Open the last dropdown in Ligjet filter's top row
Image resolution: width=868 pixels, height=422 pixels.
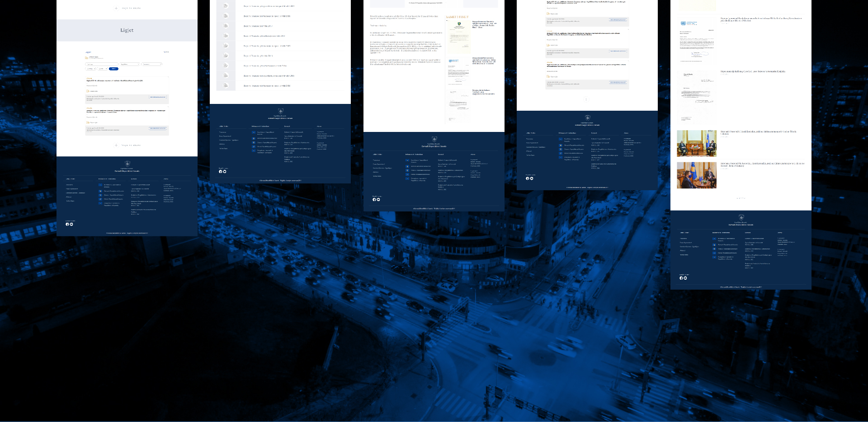[x=152, y=64]
